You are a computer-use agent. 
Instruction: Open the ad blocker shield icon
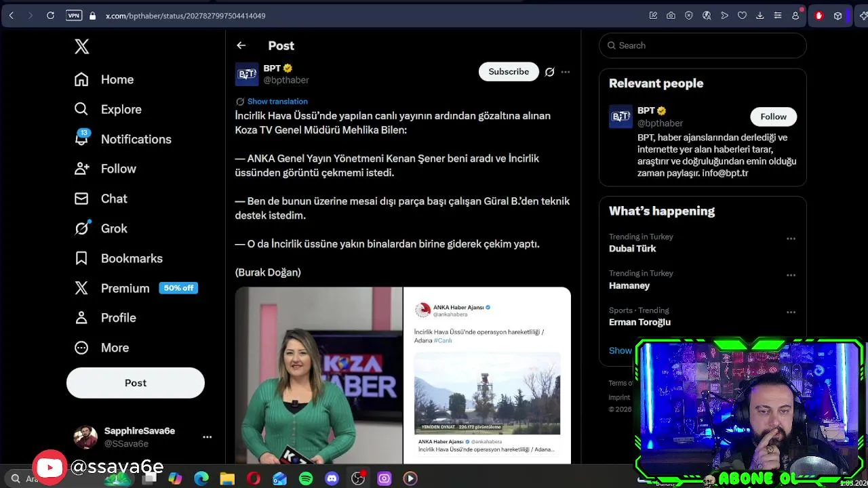pos(689,16)
